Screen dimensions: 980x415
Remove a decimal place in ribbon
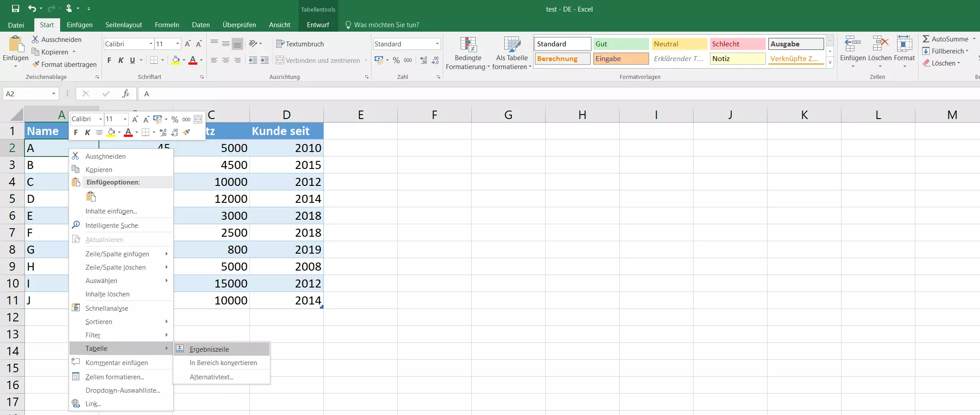coord(435,60)
